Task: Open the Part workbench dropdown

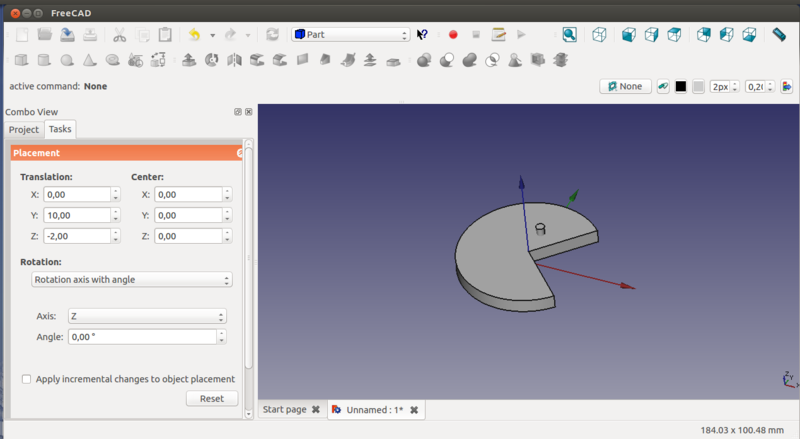Action: click(350, 34)
